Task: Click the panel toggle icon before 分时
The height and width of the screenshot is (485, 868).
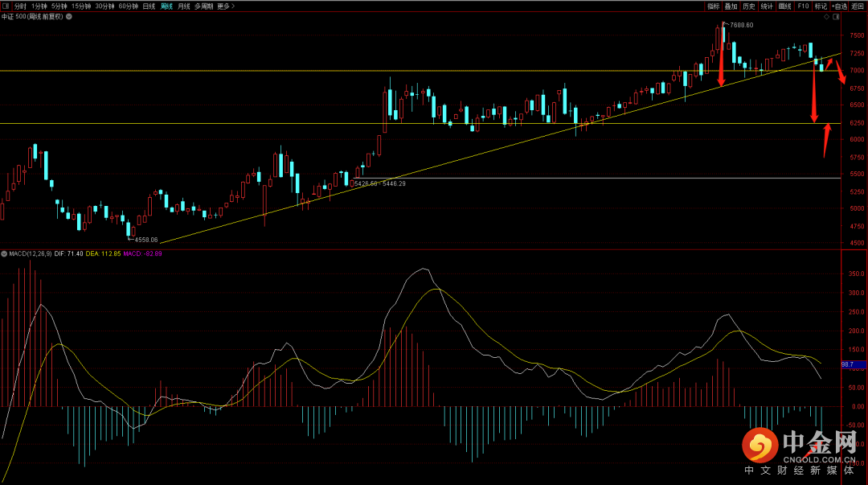Action: click(6, 6)
